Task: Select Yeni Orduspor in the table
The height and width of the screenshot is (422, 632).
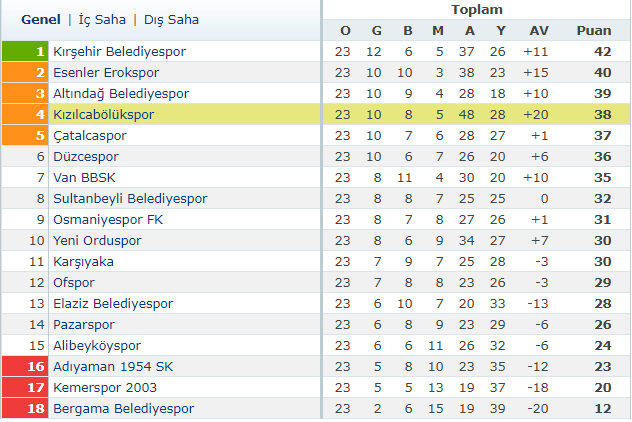Action: coord(99,240)
